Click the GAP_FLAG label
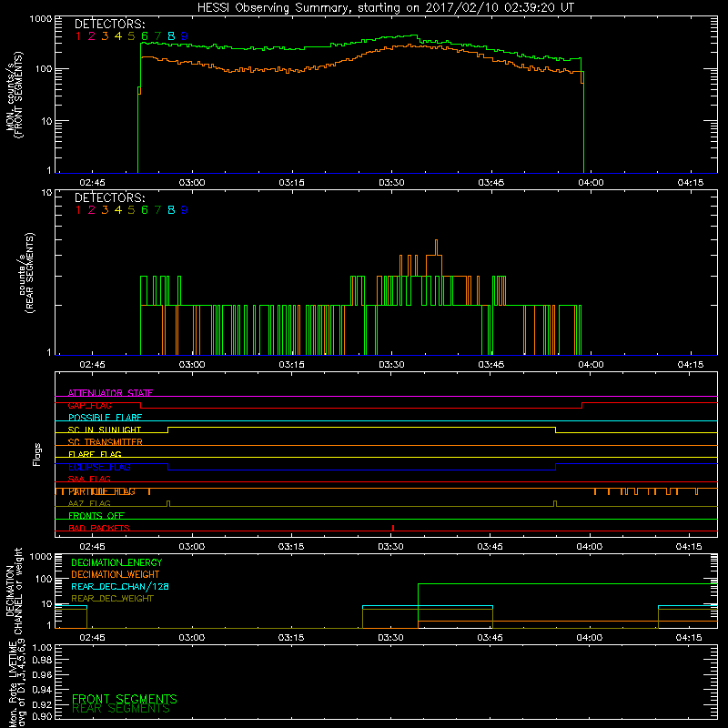 [x=89, y=405]
